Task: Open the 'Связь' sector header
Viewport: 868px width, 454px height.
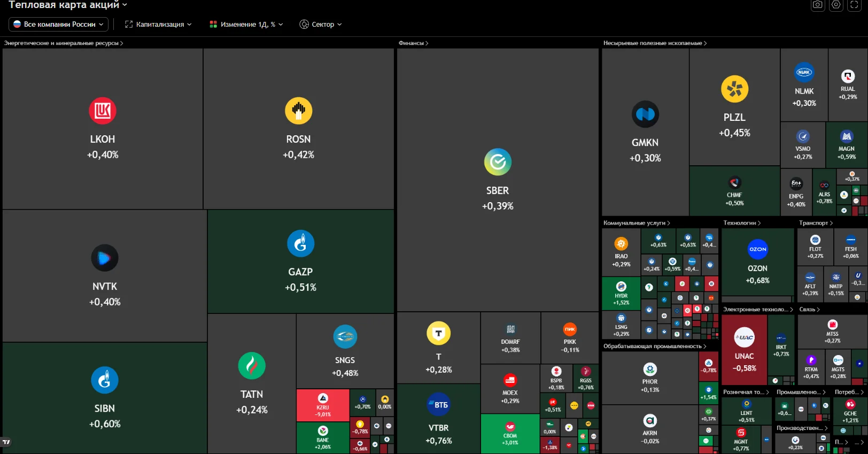Action: click(x=809, y=310)
